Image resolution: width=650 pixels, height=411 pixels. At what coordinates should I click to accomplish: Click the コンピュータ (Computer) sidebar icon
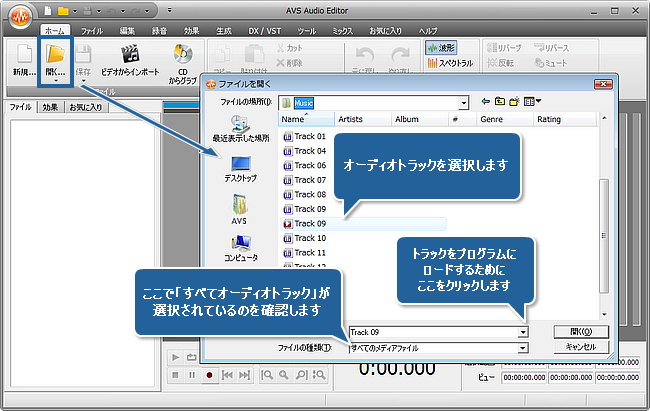pyautogui.click(x=240, y=246)
